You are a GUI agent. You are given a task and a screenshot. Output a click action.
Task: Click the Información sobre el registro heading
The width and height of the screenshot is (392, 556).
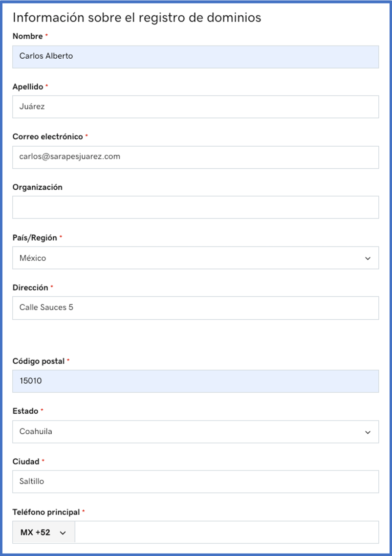(x=137, y=18)
